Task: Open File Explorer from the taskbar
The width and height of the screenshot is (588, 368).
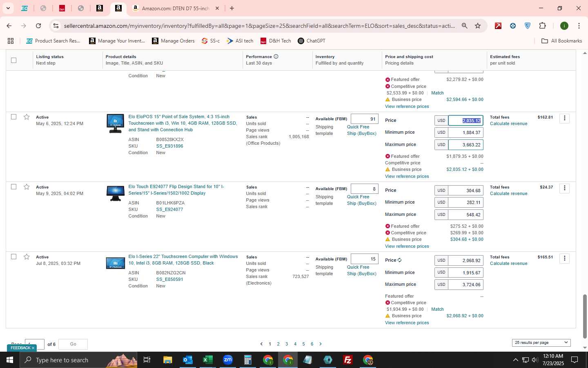Action: [167, 360]
